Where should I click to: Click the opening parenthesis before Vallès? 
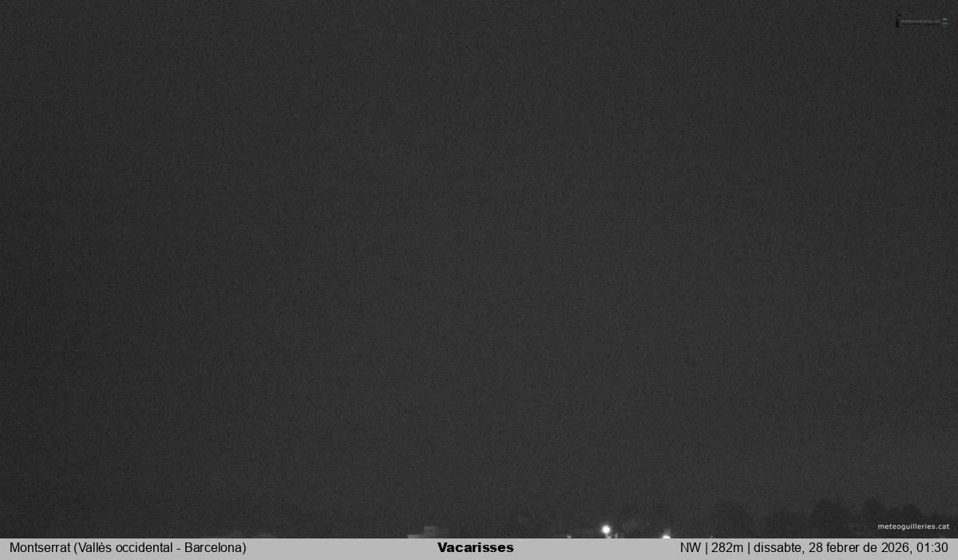tap(76, 548)
